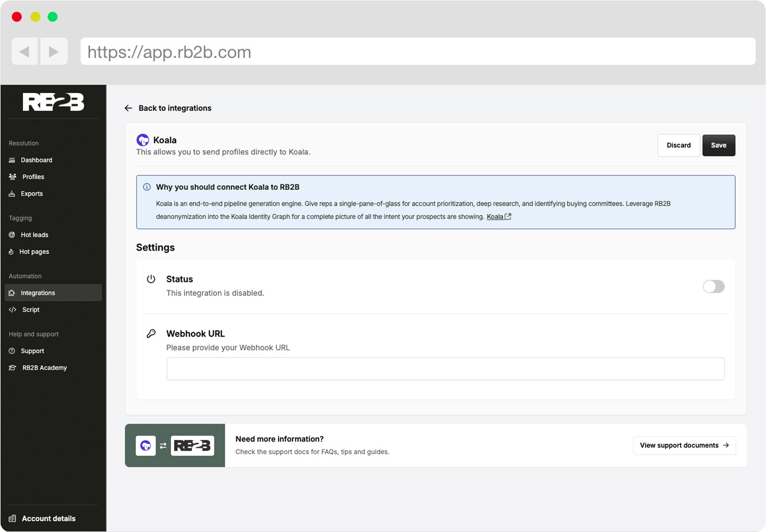
Task: Click the red window close dot
Action: click(x=17, y=17)
